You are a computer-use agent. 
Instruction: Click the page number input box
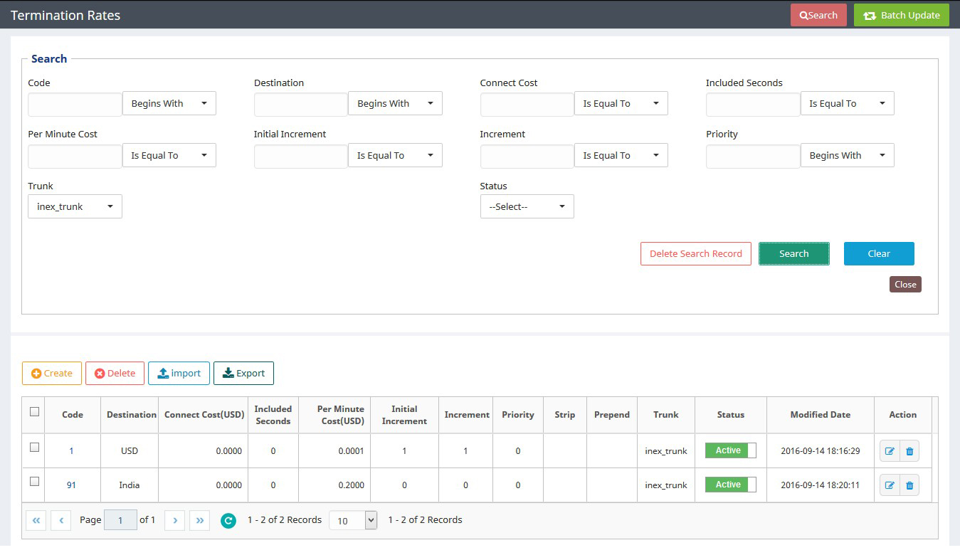pyautogui.click(x=120, y=520)
